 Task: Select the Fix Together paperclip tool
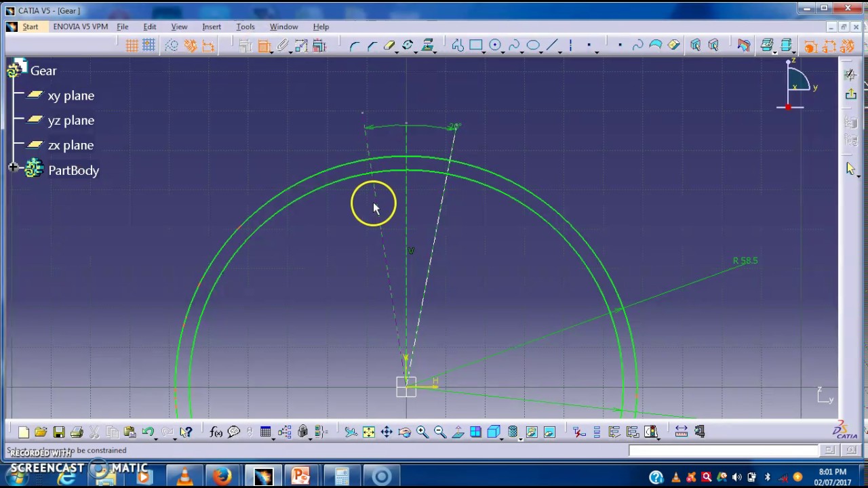(283, 45)
